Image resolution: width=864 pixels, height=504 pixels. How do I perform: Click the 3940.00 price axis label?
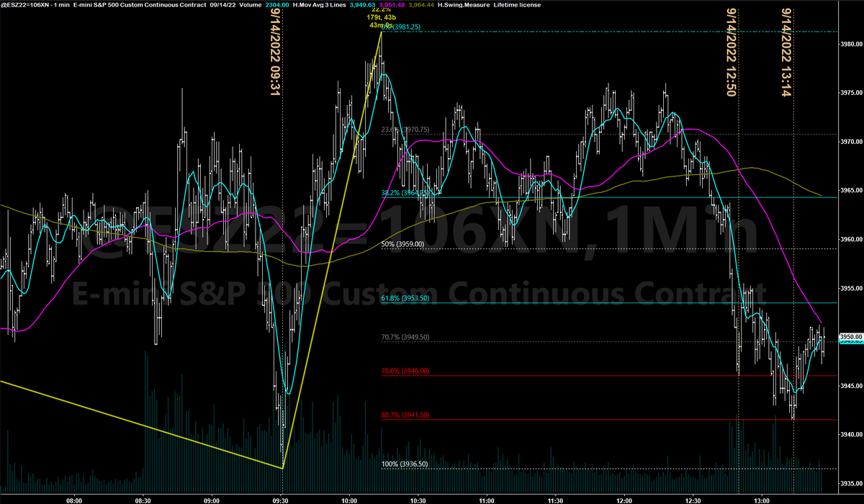tap(851, 435)
